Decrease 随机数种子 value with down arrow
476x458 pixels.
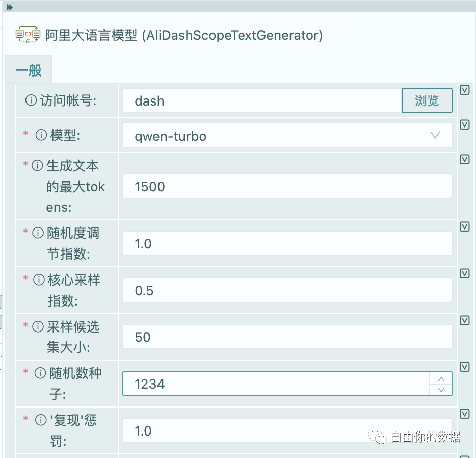point(441,390)
